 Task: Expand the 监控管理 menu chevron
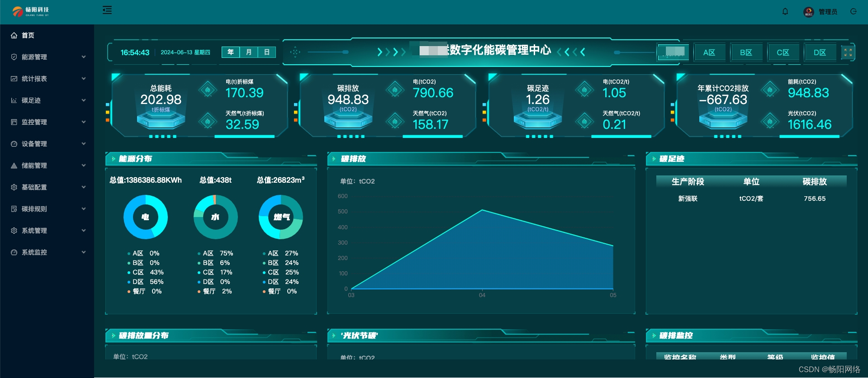pyautogui.click(x=84, y=122)
